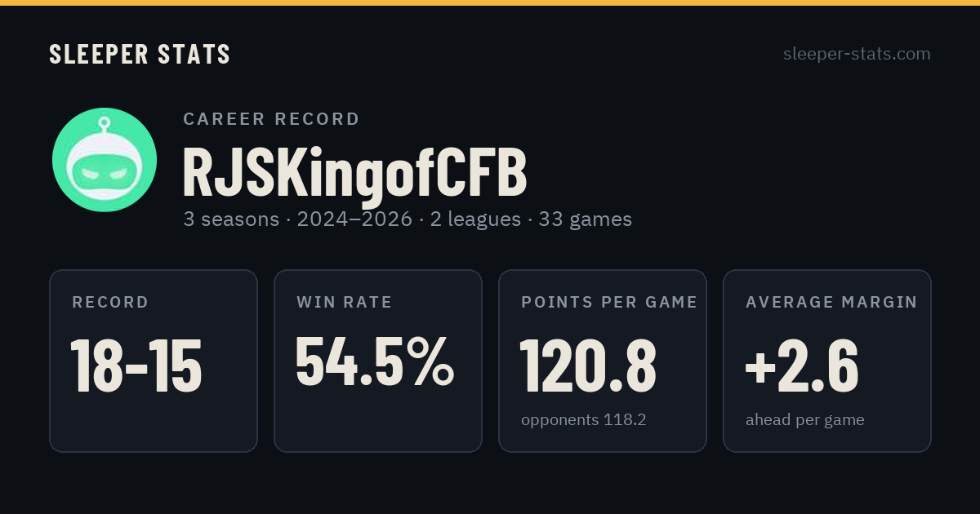The width and height of the screenshot is (980, 514).
Task: Open the AVERAGE MARGIN stat card
Action: click(827, 361)
